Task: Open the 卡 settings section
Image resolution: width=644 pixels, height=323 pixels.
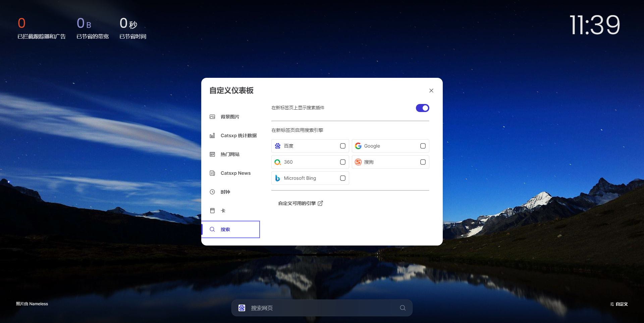Action: click(212, 211)
